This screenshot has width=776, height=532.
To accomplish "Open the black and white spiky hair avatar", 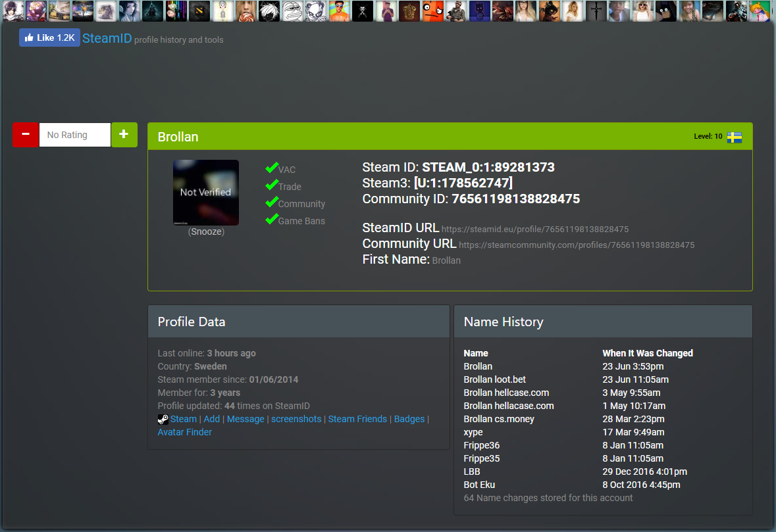I will (269, 11).
